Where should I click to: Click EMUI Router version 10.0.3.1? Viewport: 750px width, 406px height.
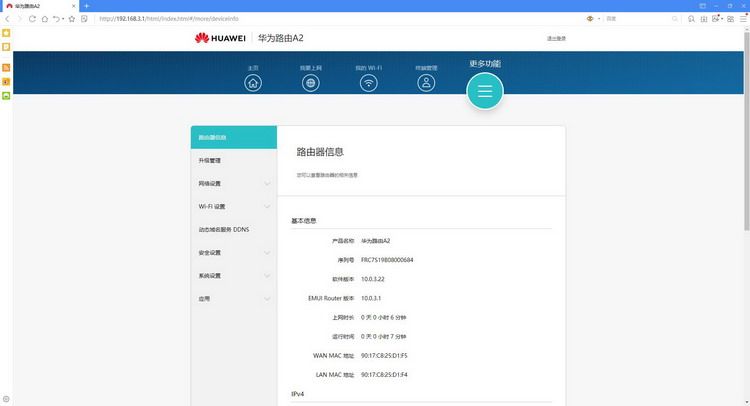[x=371, y=298]
